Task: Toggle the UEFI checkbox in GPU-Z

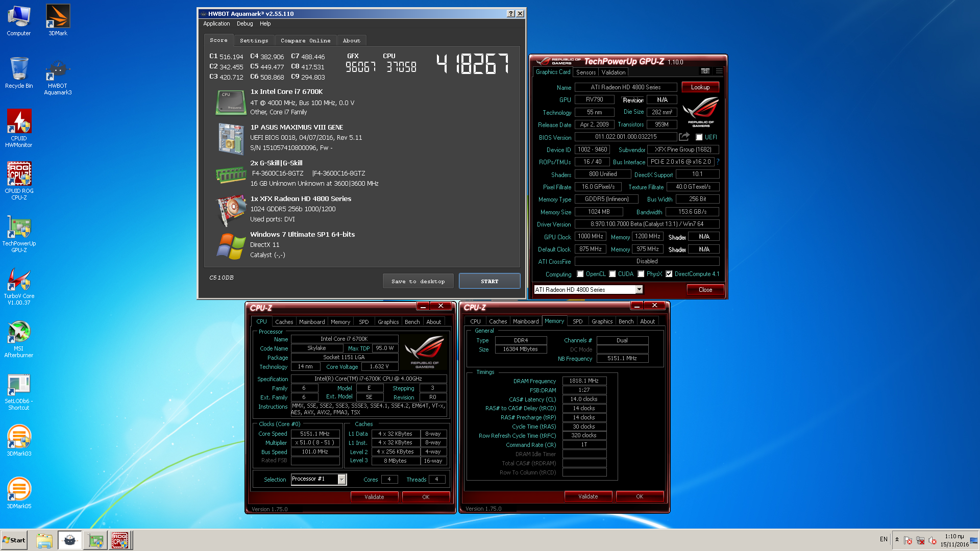Action: (699, 137)
